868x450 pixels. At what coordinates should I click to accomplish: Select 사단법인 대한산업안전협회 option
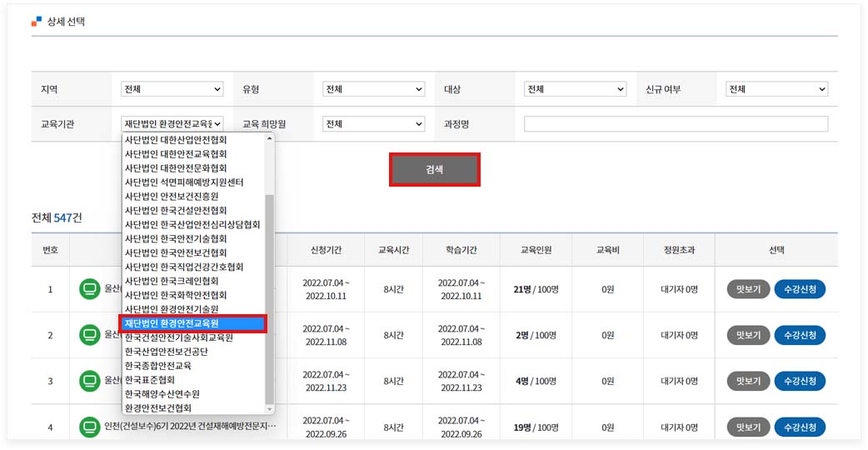point(193,139)
